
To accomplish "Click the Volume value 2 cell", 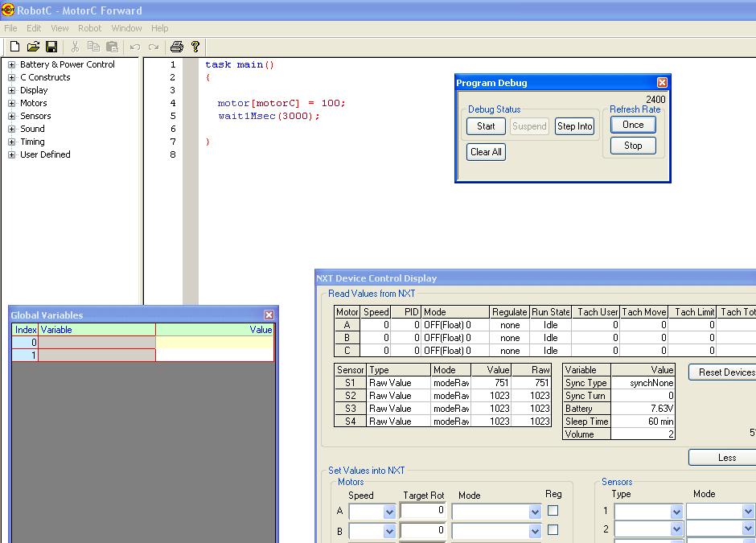I will tap(643, 434).
